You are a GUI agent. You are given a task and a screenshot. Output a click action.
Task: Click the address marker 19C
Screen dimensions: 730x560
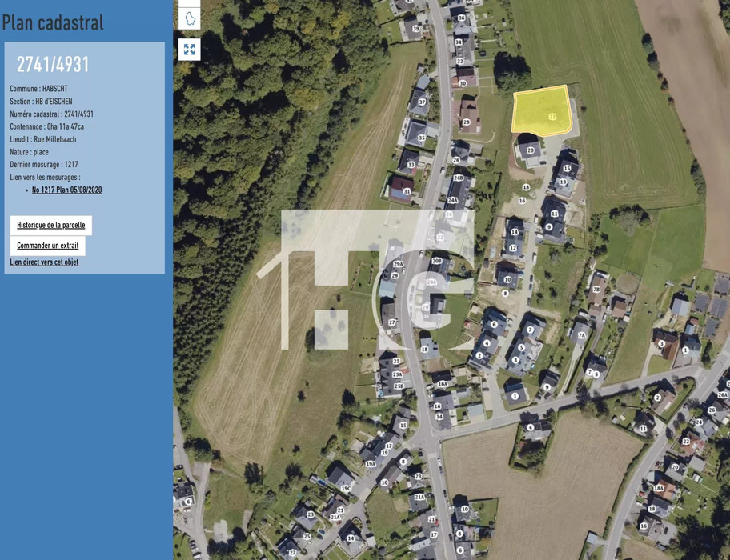click(x=346, y=488)
